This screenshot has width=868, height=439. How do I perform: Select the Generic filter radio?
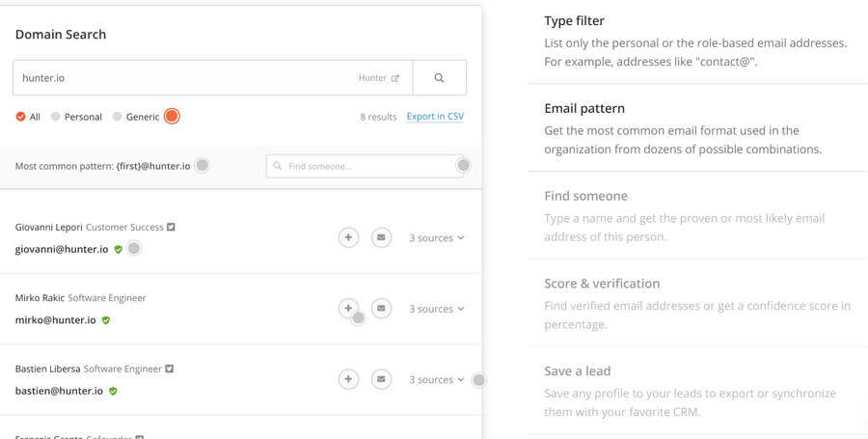click(117, 117)
